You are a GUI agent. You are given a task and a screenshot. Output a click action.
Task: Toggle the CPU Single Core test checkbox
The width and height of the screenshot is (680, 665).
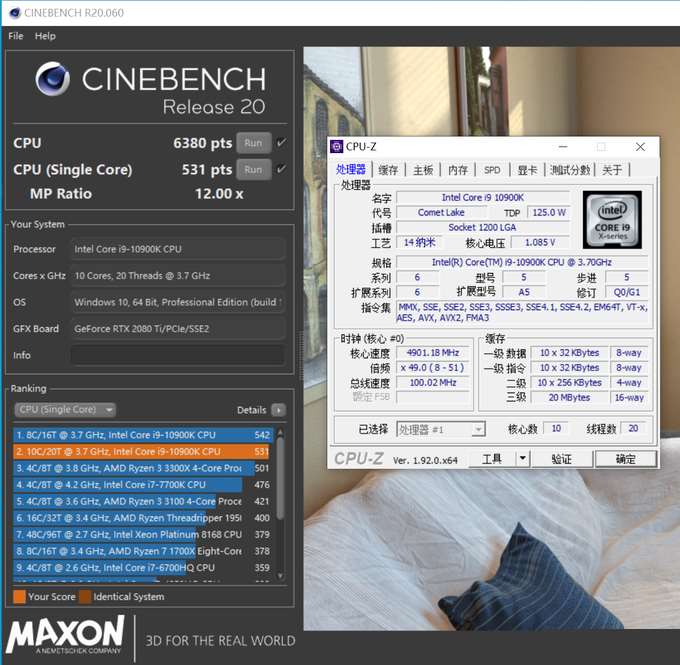[x=281, y=169]
